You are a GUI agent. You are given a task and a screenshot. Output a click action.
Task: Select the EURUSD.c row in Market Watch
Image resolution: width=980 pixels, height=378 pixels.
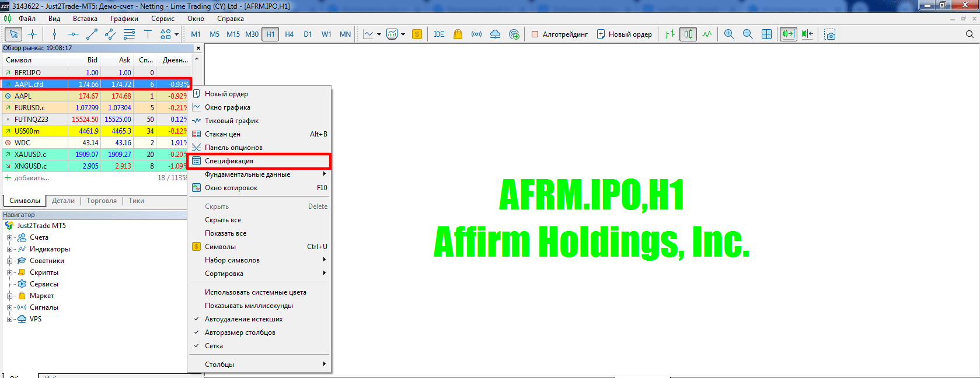tap(96, 108)
